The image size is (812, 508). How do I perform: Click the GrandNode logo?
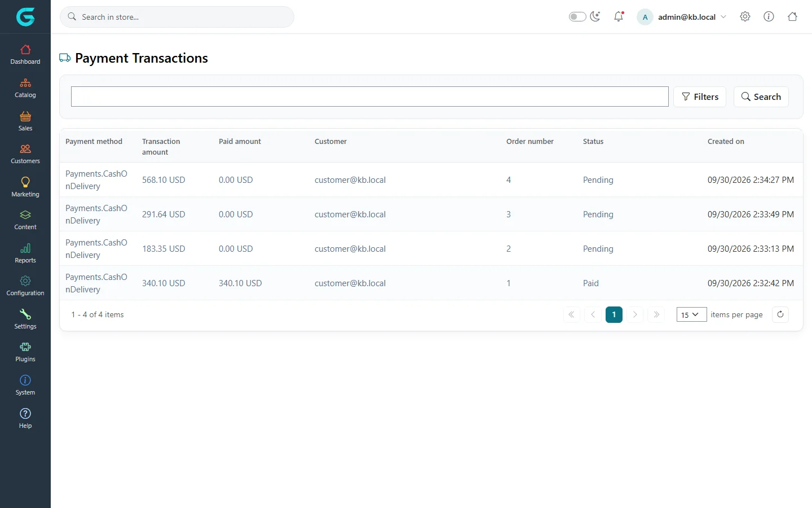click(25, 17)
